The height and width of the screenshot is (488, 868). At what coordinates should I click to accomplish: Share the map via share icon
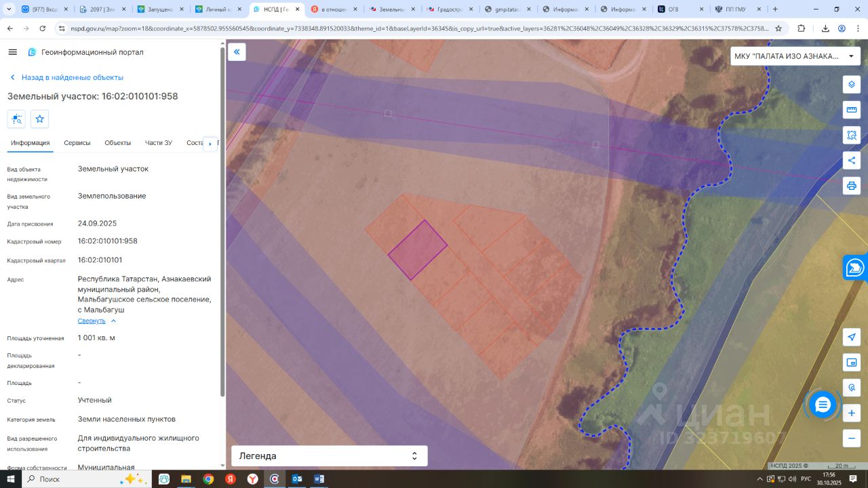tap(852, 161)
